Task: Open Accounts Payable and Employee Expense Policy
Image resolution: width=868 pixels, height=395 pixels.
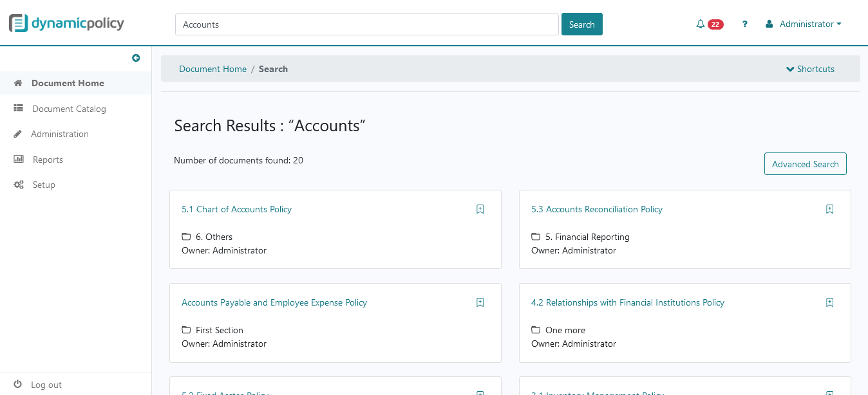Action: pyautogui.click(x=274, y=302)
